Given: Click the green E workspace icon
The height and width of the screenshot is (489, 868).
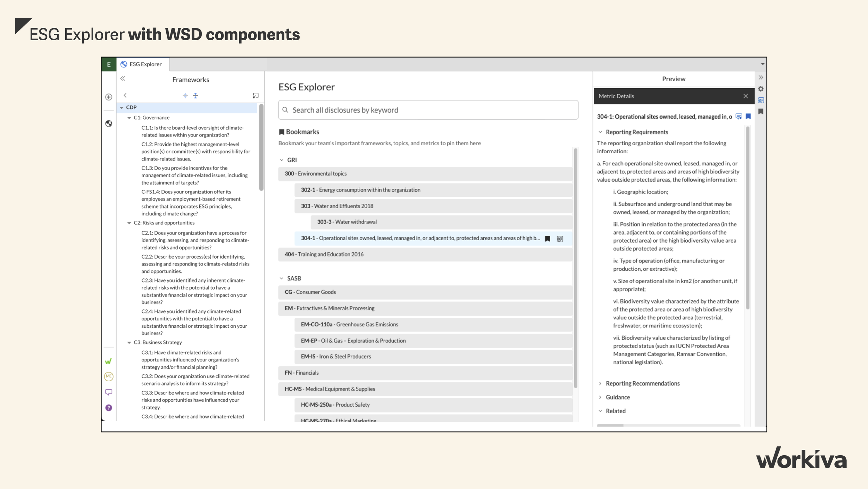Looking at the screenshot, I should pos(109,64).
